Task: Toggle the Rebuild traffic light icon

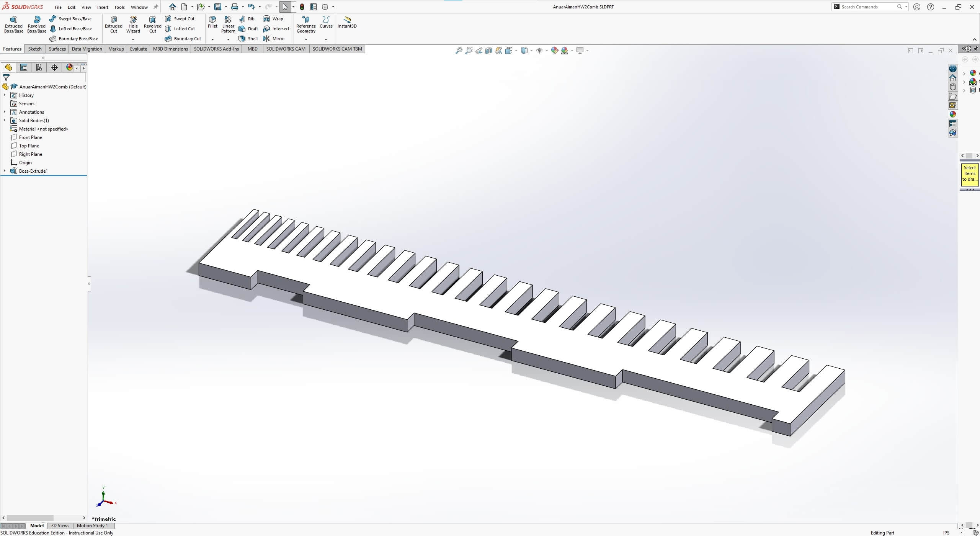Action: (302, 7)
